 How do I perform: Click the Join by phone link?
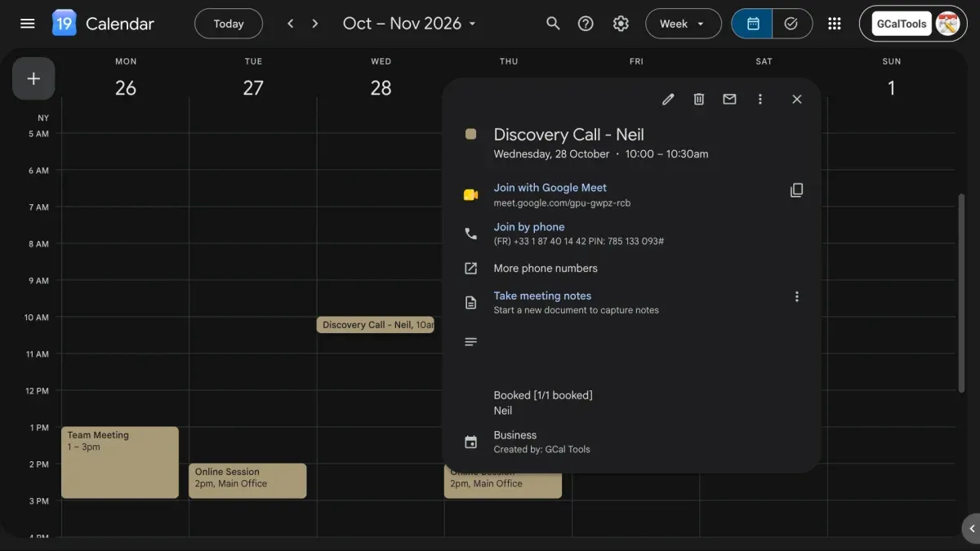tap(528, 227)
